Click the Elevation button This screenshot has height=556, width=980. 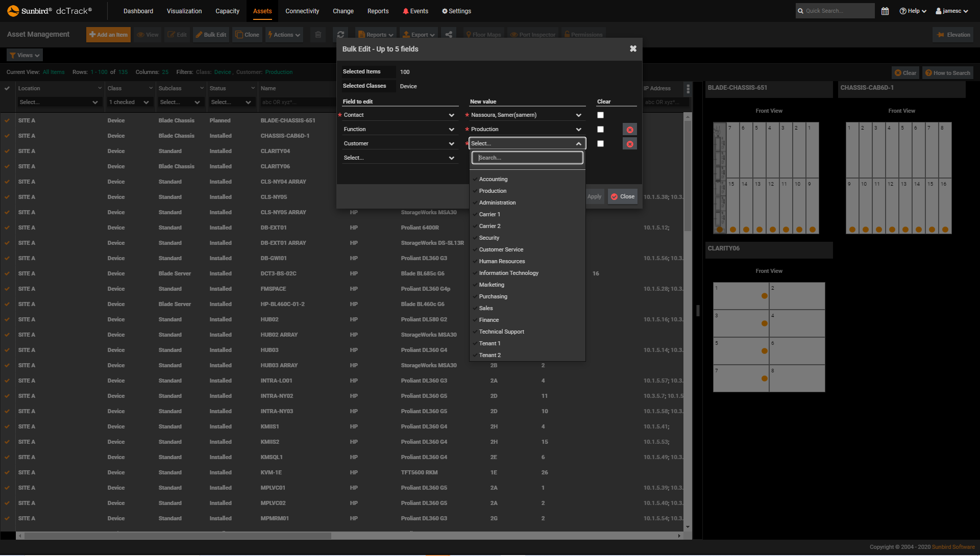pyautogui.click(x=952, y=34)
